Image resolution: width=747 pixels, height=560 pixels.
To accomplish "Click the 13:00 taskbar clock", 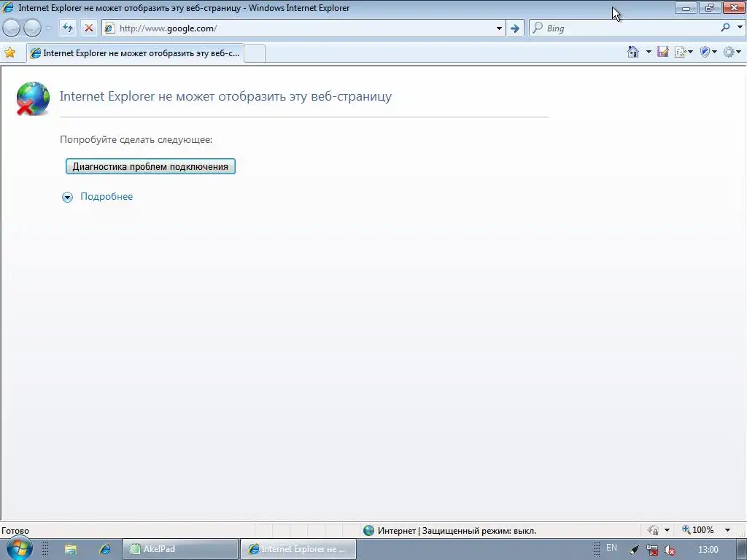I will click(708, 550).
